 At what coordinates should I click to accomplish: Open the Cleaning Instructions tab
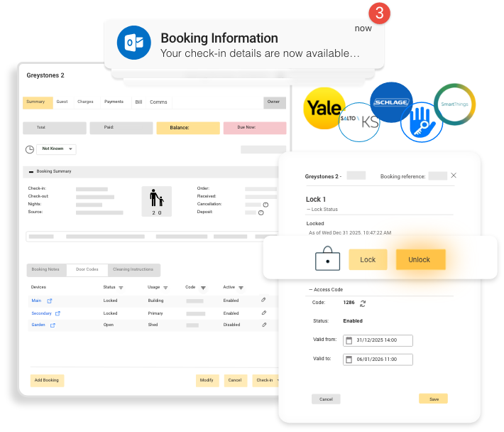coord(133,270)
